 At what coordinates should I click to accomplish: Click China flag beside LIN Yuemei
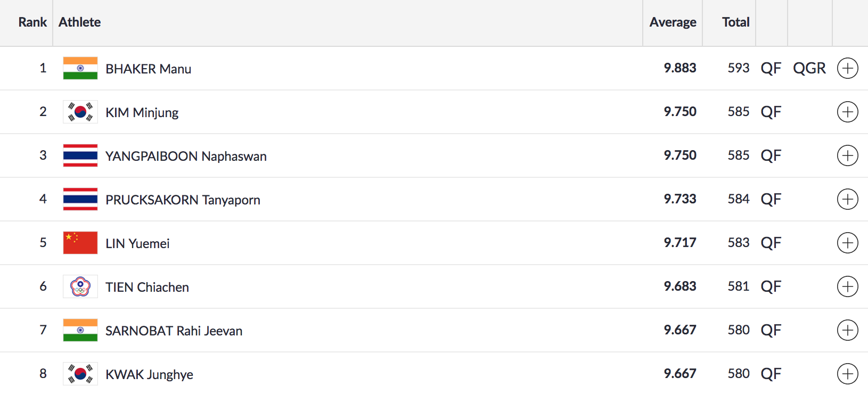click(x=80, y=243)
